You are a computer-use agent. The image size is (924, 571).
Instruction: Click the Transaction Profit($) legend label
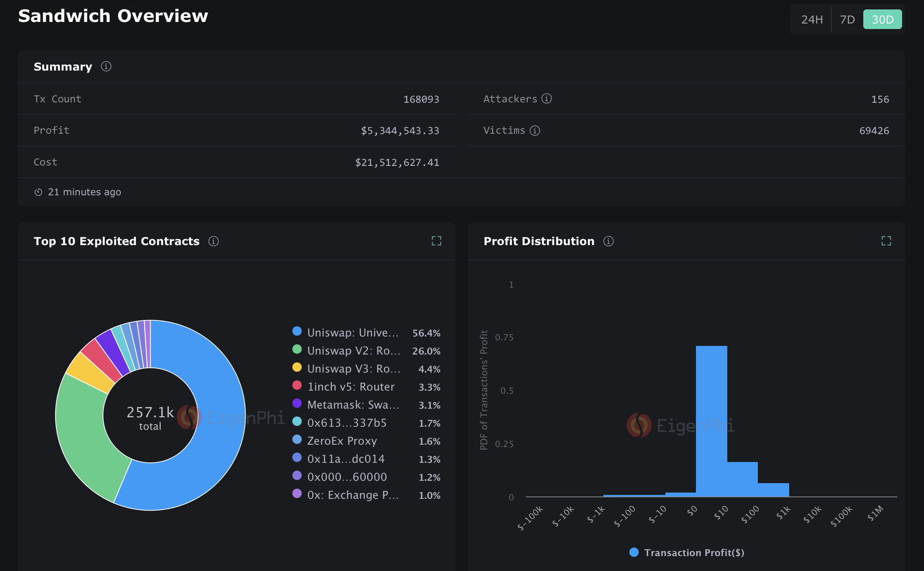tap(694, 553)
